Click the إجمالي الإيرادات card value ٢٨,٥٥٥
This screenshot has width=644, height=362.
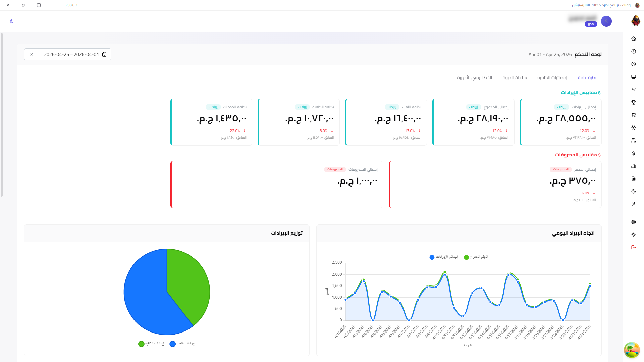coord(566,118)
